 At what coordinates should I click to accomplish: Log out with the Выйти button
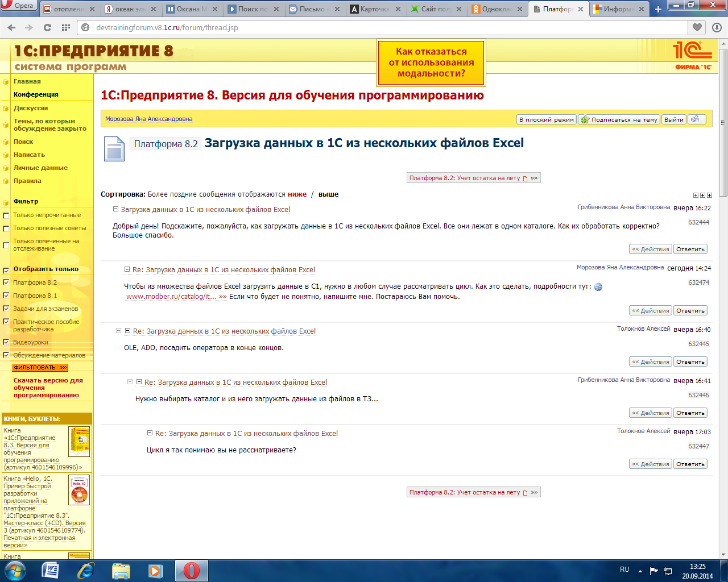[674, 119]
